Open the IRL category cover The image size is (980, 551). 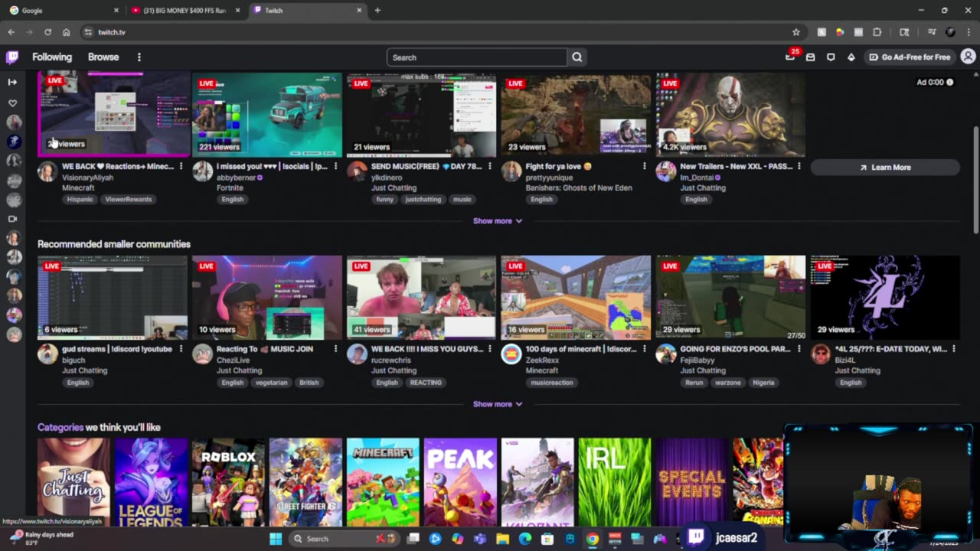coord(615,482)
